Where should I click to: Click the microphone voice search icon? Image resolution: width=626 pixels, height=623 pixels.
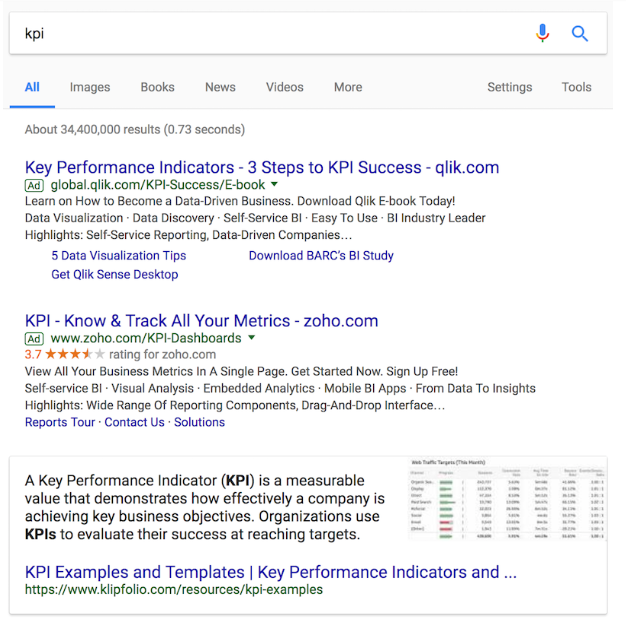pos(542,33)
